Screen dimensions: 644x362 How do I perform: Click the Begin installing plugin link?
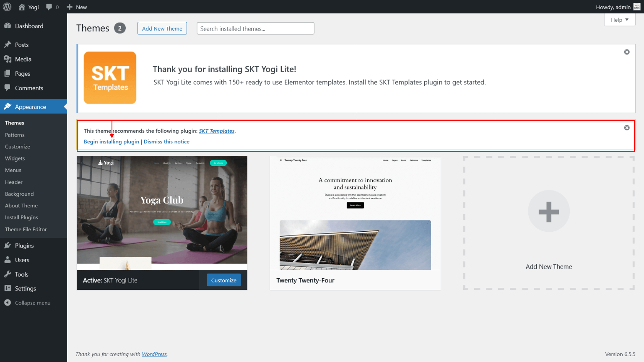(x=111, y=142)
